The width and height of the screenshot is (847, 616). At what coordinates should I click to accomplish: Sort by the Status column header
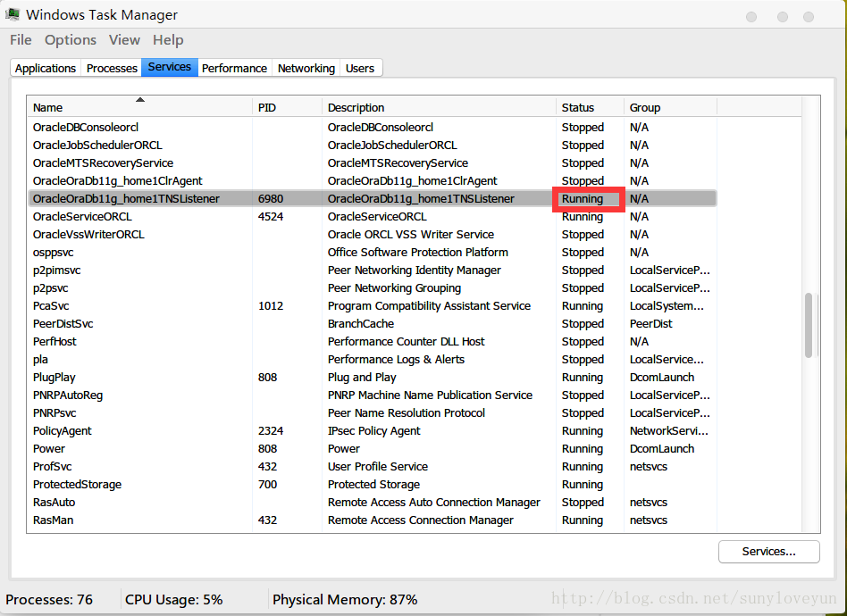[590, 107]
